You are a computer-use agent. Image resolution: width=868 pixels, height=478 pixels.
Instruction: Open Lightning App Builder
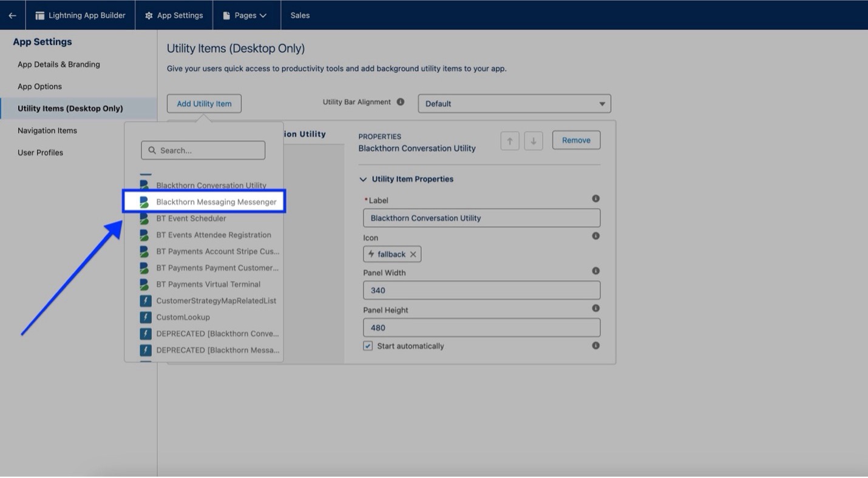[81, 15]
